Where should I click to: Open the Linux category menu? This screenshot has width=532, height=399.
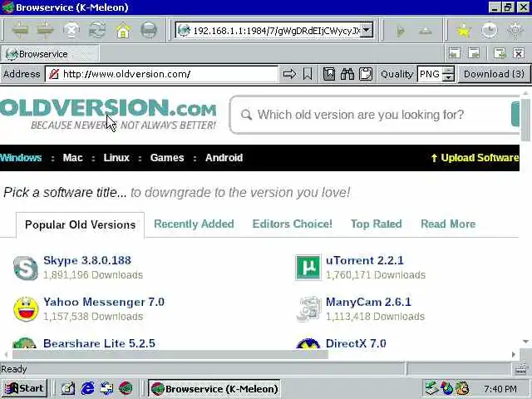click(116, 158)
